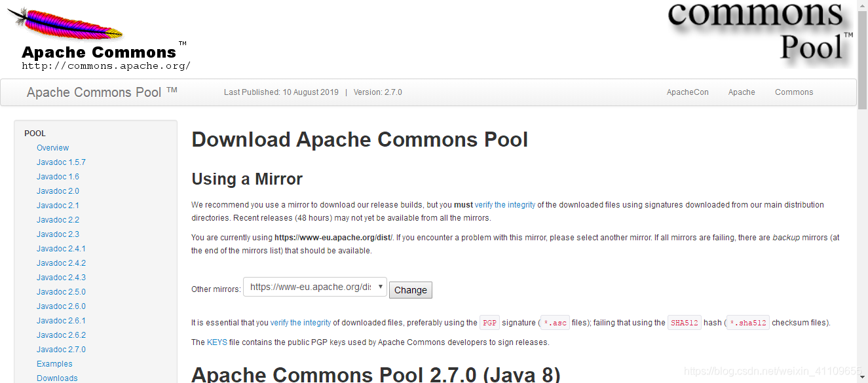The height and width of the screenshot is (383, 868).
Task: Click the 'Version: 2.7.0' text
Action: coord(378,92)
